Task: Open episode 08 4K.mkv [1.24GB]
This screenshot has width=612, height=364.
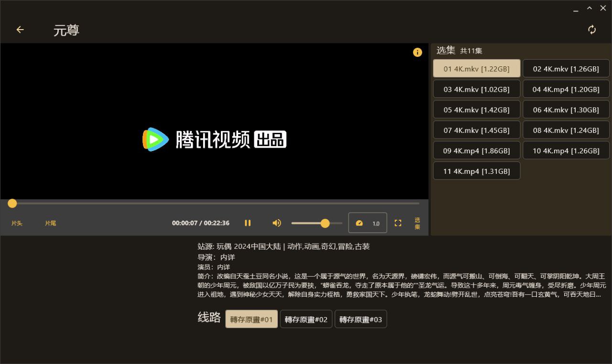Action: (566, 130)
